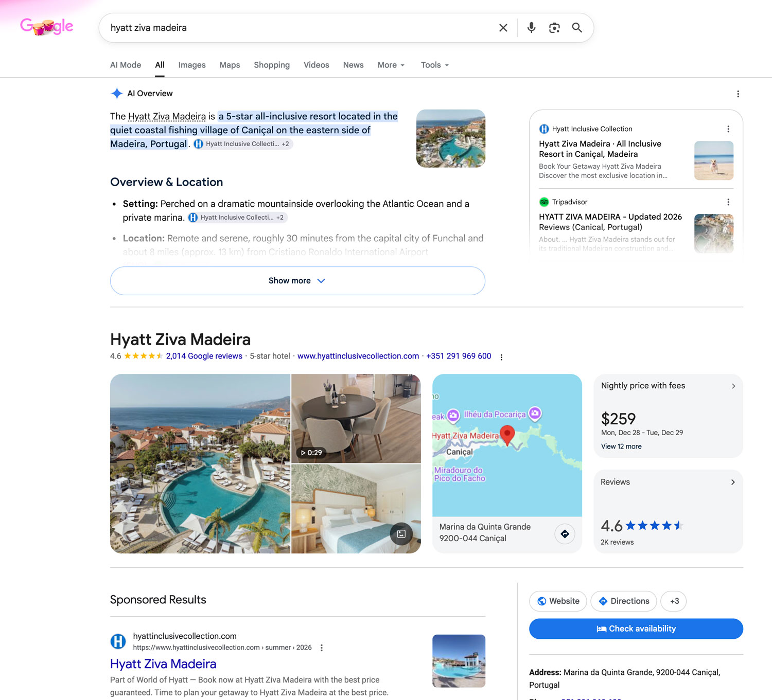Screen dimensions: 772x700
Task: Play the 0:29 video of the dining table
Action: pyautogui.click(x=312, y=453)
